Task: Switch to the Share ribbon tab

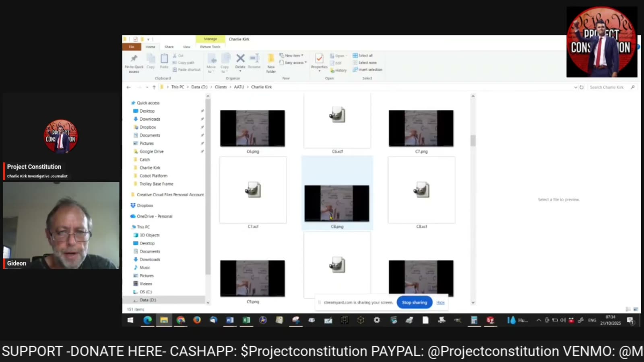Action: click(x=169, y=47)
